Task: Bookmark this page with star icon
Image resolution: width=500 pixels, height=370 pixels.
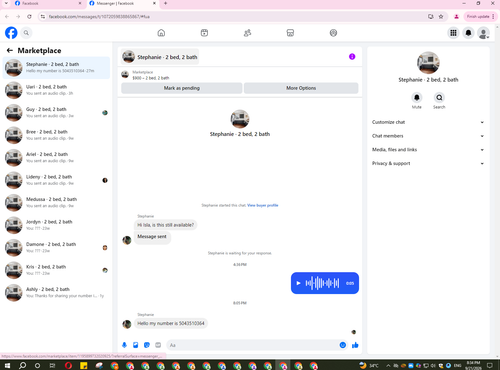Action: tap(441, 16)
